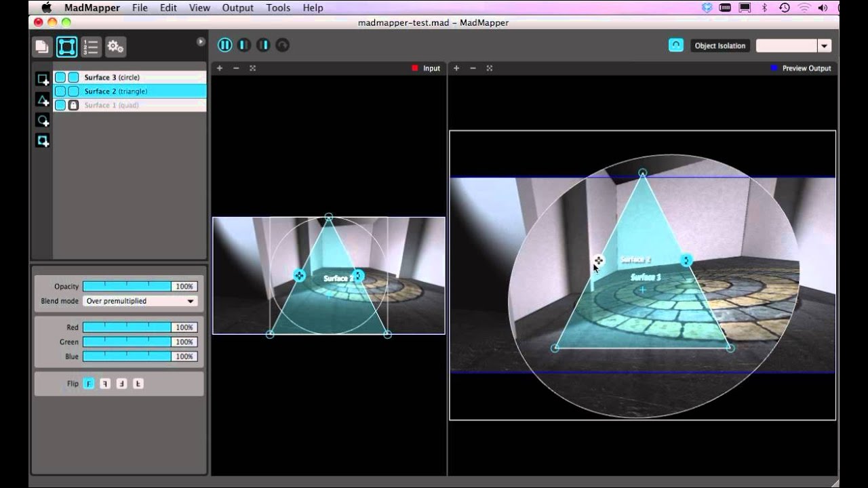Open the File menu
868x488 pixels.
pos(140,8)
